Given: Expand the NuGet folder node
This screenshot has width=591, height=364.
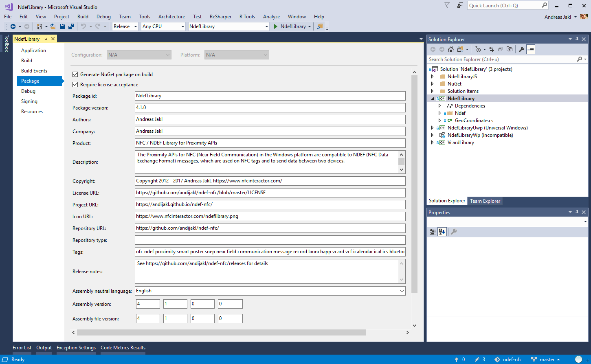Looking at the screenshot, I should click(x=433, y=84).
